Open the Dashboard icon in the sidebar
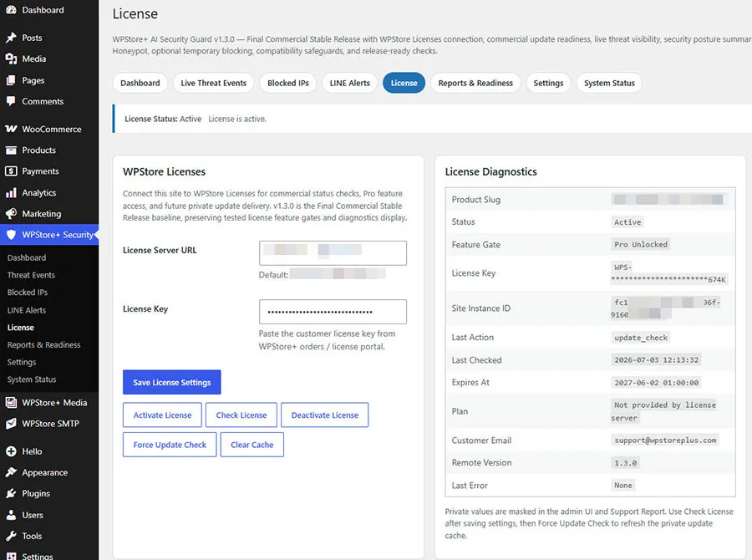 (x=11, y=9)
